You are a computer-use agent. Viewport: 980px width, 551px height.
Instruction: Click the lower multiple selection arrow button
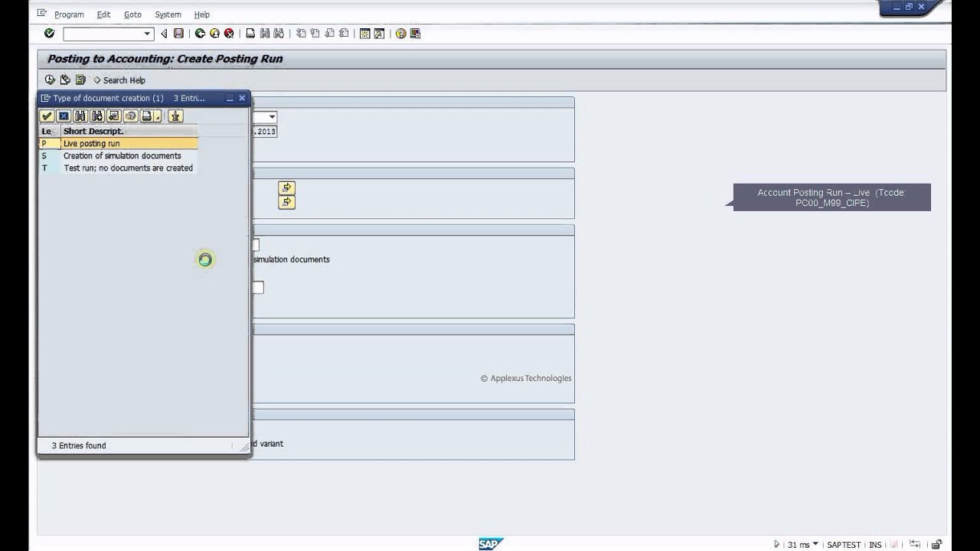pos(286,202)
